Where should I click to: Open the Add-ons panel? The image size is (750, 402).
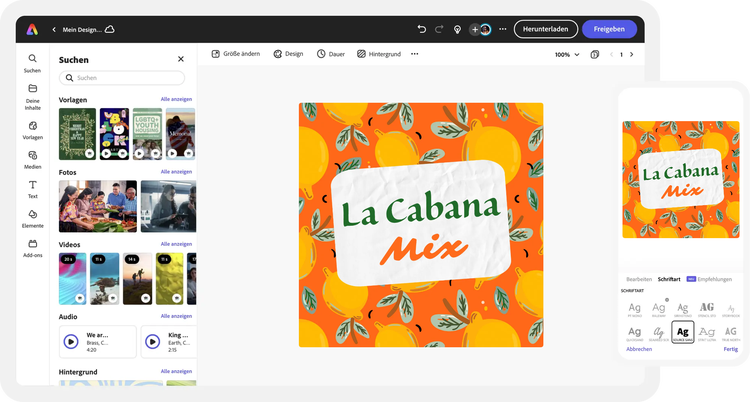click(x=33, y=247)
